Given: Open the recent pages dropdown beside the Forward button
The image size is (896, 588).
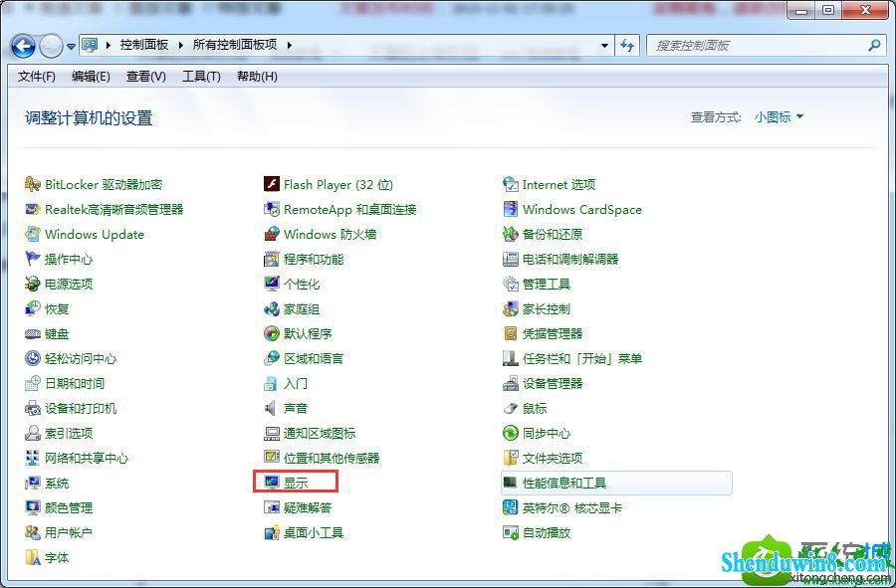Looking at the screenshot, I should [x=71, y=46].
